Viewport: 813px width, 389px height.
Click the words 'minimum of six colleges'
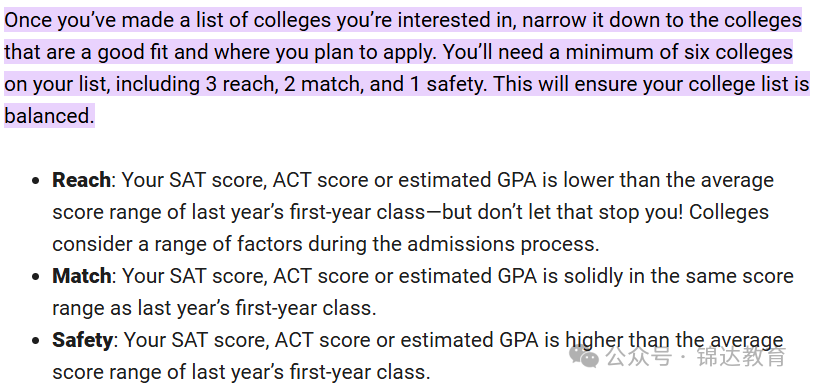[679, 52]
